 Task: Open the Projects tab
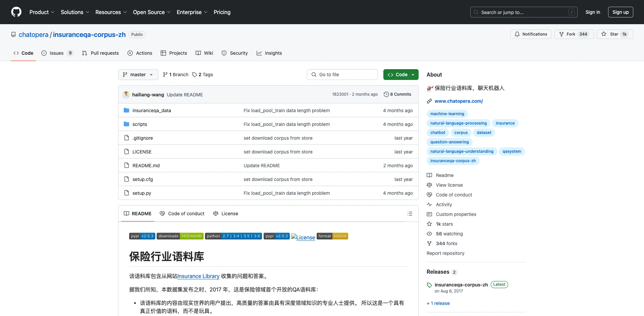(x=174, y=53)
